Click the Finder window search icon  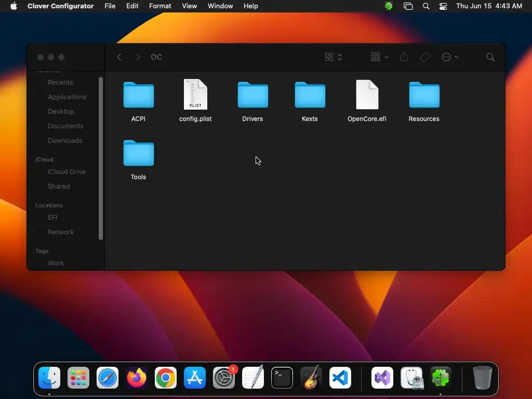(x=490, y=57)
